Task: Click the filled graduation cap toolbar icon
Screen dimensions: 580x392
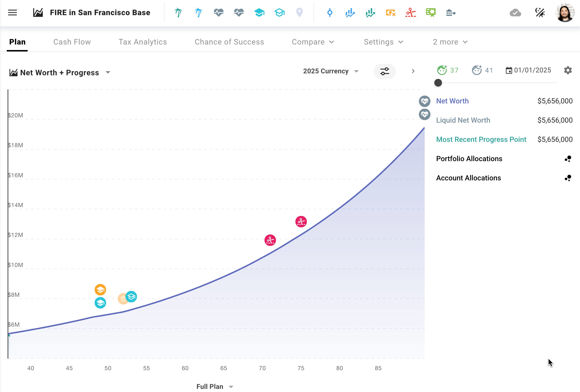Action: pyautogui.click(x=259, y=13)
